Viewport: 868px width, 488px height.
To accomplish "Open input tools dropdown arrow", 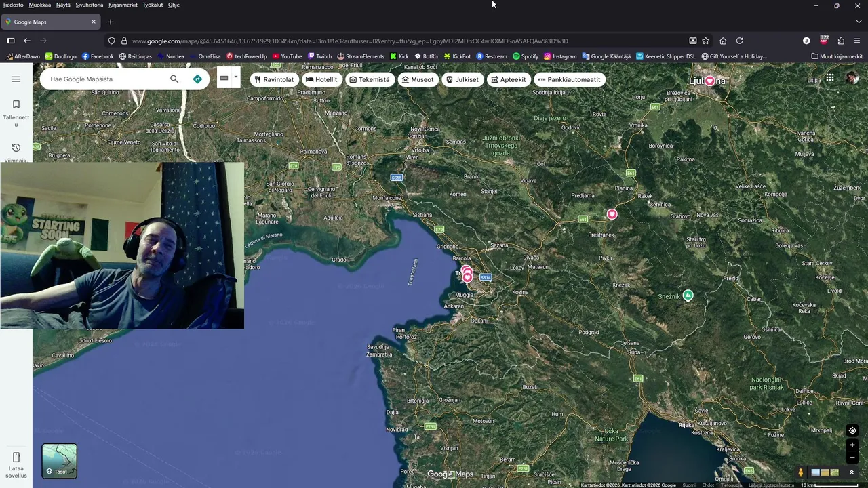I will click(x=236, y=77).
